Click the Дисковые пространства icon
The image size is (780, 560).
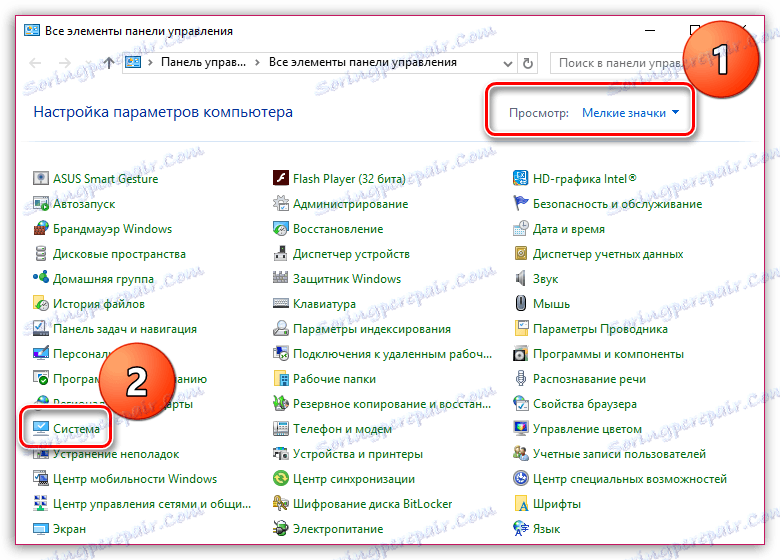pyautogui.click(x=41, y=254)
